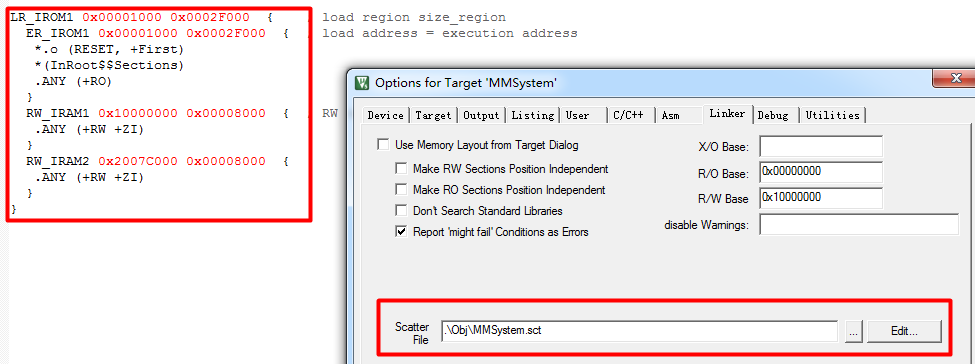The image size is (975, 364).
Task: Select the User tab
Action: [583, 115]
